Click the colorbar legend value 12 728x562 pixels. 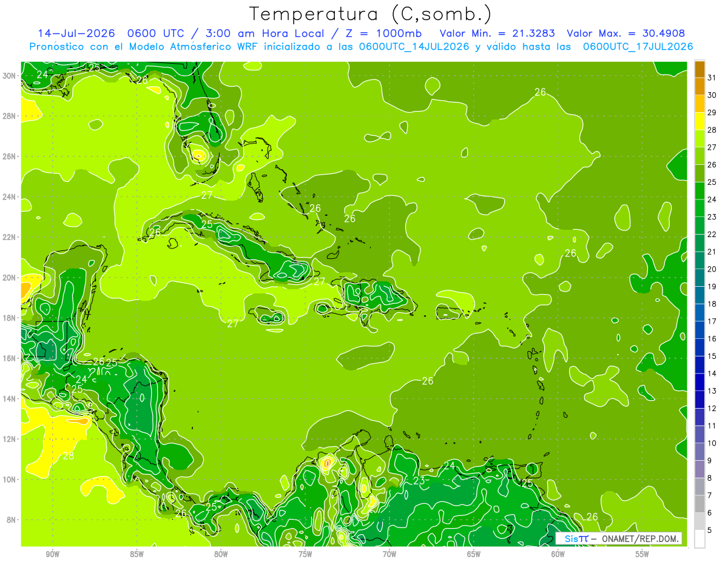pyautogui.click(x=712, y=408)
